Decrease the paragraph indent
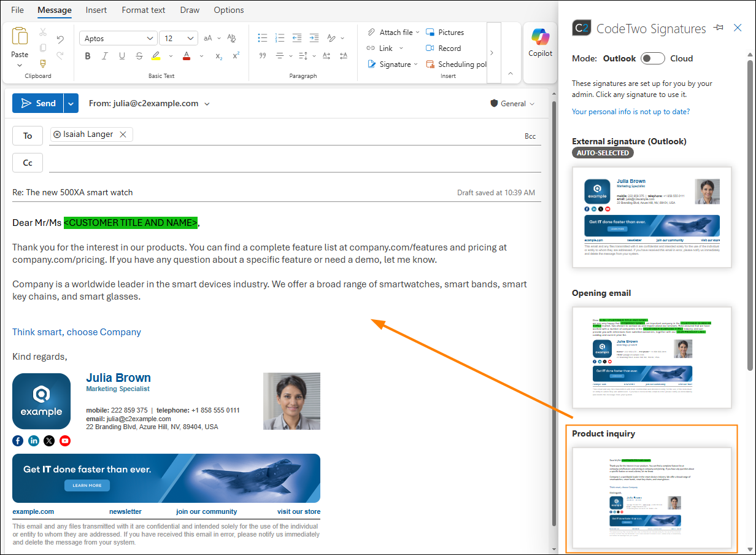Image resolution: width=756 pixels, height=555 pixels. tap(297, 38)
